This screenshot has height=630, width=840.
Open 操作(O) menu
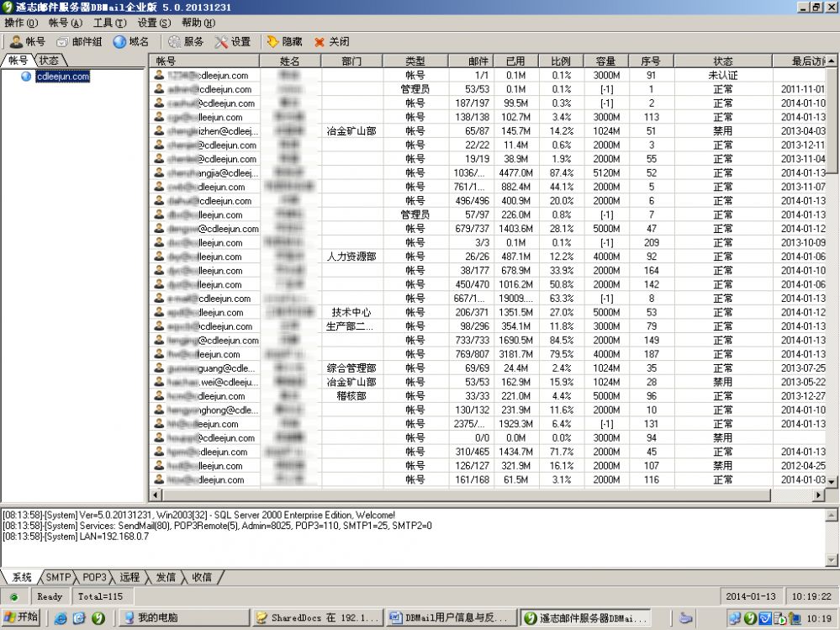coord(21,23)
